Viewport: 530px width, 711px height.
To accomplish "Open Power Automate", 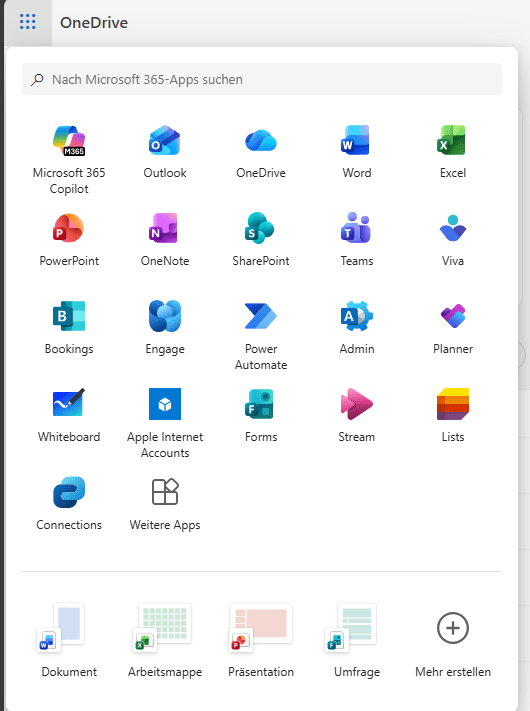I will click(x=261, y=336).
